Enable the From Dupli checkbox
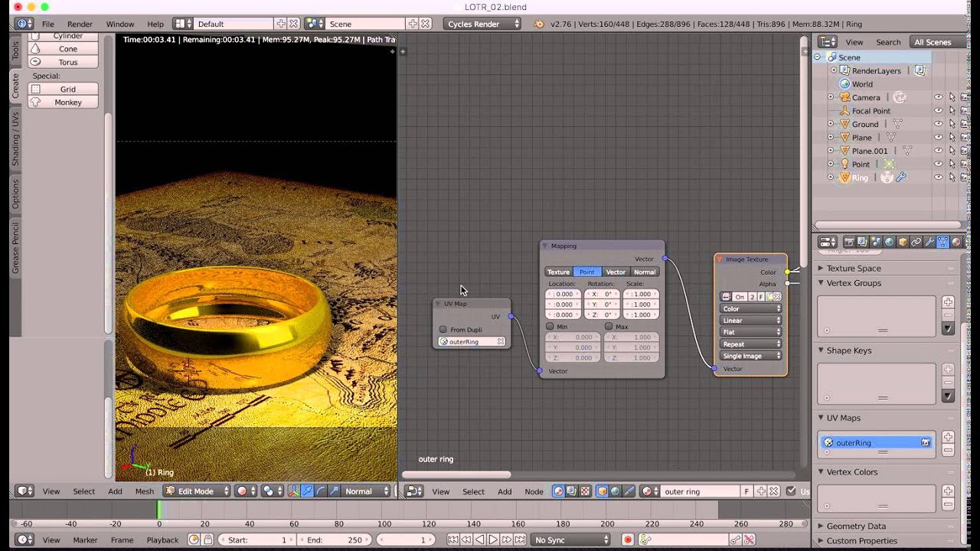This screenshot has width=980, height=551. (443, 330)
